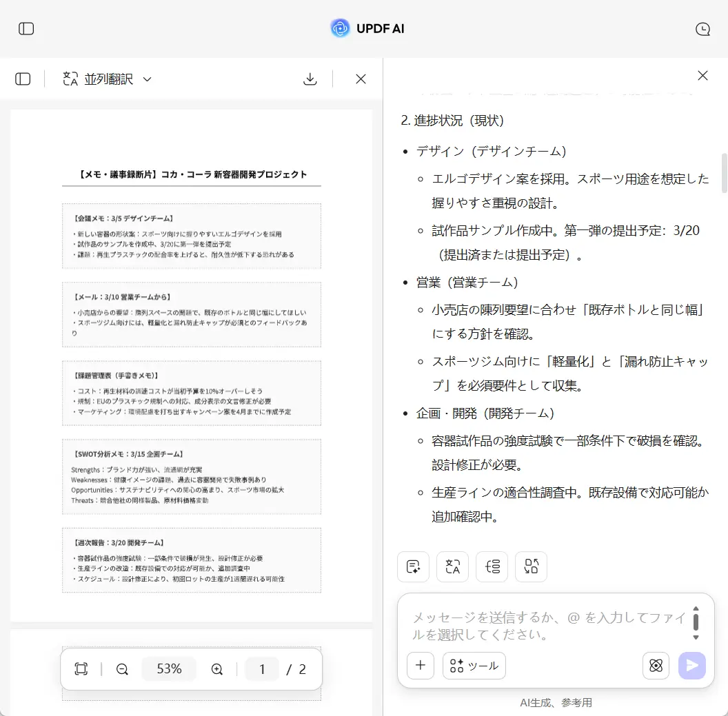Open the 並列翻訳 mode dropdown
This screenshot has height=716, width=728.
[x=147, y=79]
